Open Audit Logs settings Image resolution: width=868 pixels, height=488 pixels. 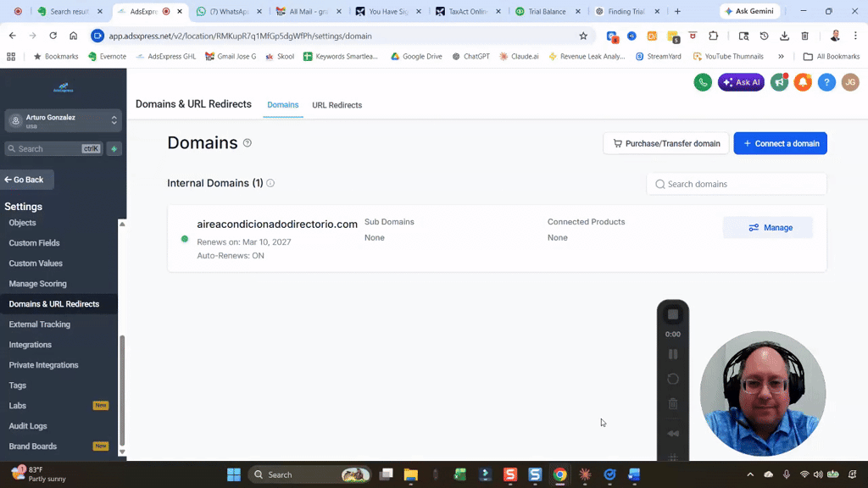(x=28, y=426)
